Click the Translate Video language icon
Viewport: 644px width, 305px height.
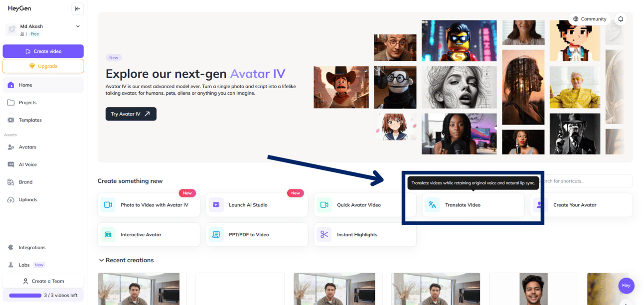(432, 205)
